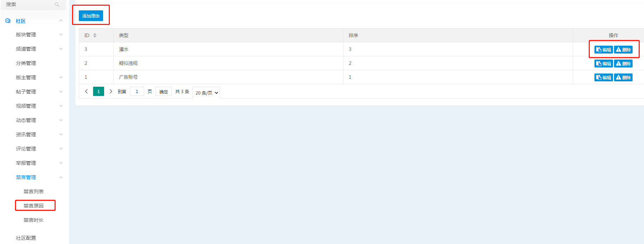Click the 添加理由 button
Screen dimensions: 644x244
[91, 16]
